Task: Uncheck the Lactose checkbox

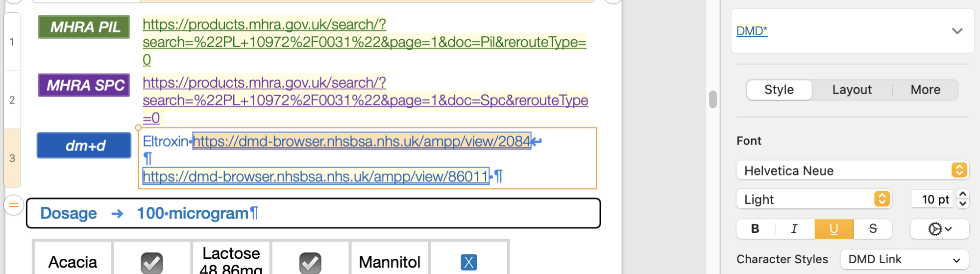Action: (310, 262)
